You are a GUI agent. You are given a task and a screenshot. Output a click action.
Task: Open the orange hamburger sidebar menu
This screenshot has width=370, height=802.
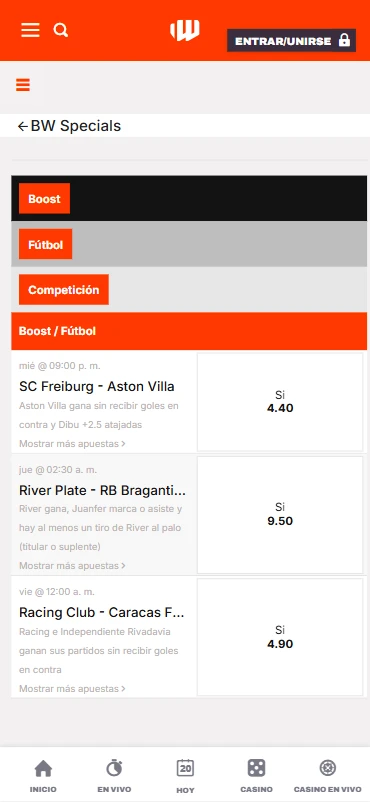click(23, 85)
